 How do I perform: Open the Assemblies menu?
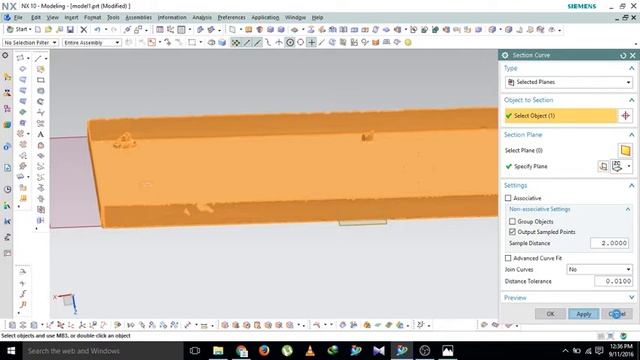[138, 18]
